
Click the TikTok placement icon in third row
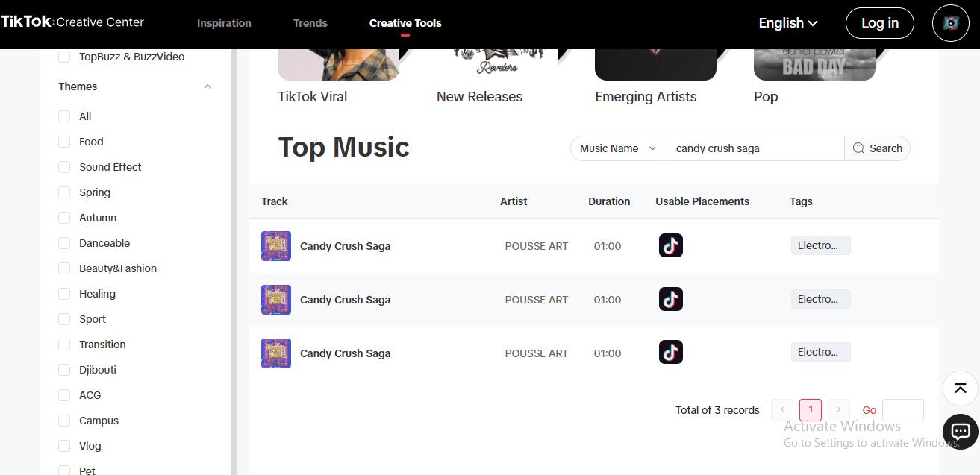pyautogui.click(x=670, y=352)
